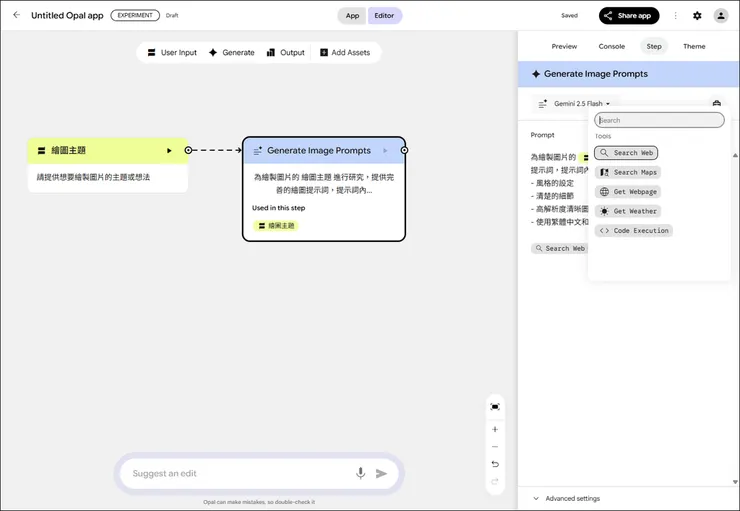Click the side panel scroll down arrow
The image size is (740, 511).
tap(735, 482)
